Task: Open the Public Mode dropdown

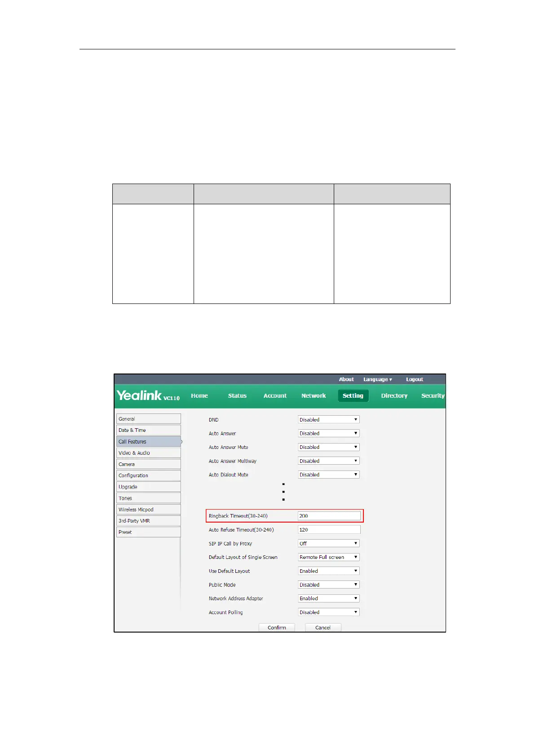Action: [329, 585]
